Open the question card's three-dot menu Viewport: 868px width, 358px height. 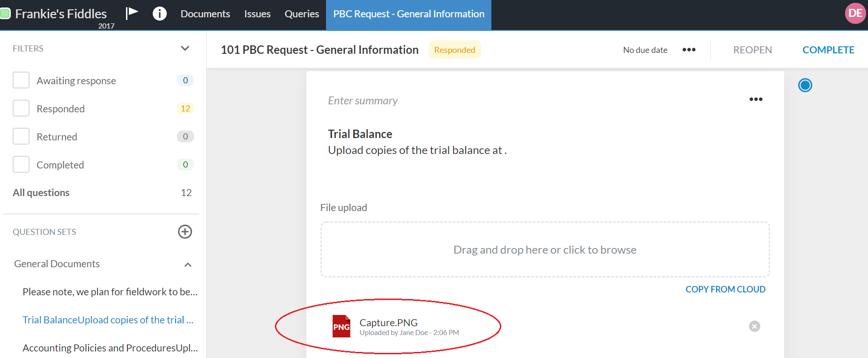756,99
